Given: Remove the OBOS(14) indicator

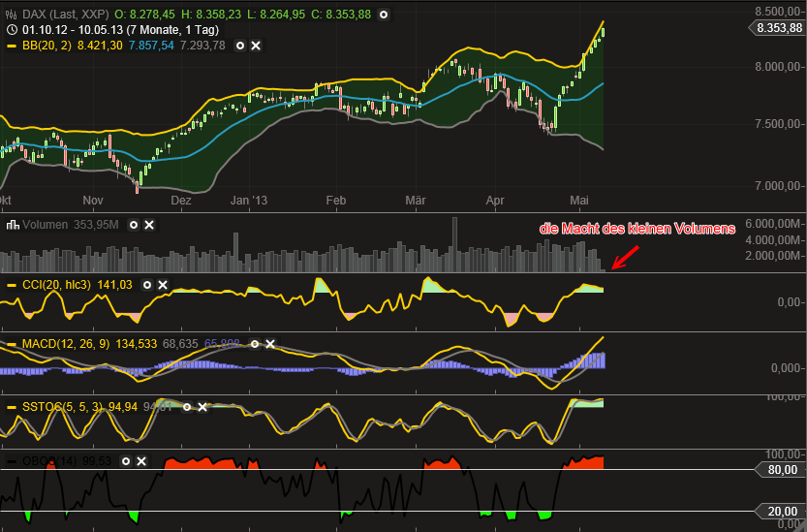Looking at the screenshot, I should tap(141, 461).
